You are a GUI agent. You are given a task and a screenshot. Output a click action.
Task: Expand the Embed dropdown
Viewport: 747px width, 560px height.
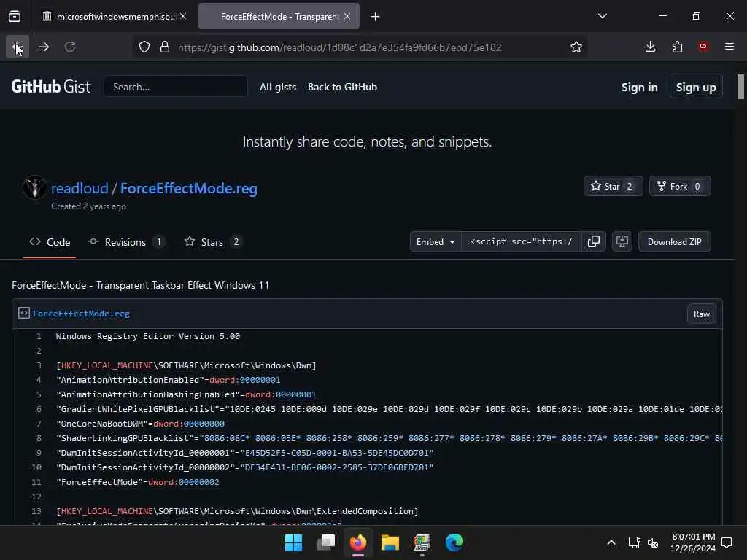click(x=436, y=242)
